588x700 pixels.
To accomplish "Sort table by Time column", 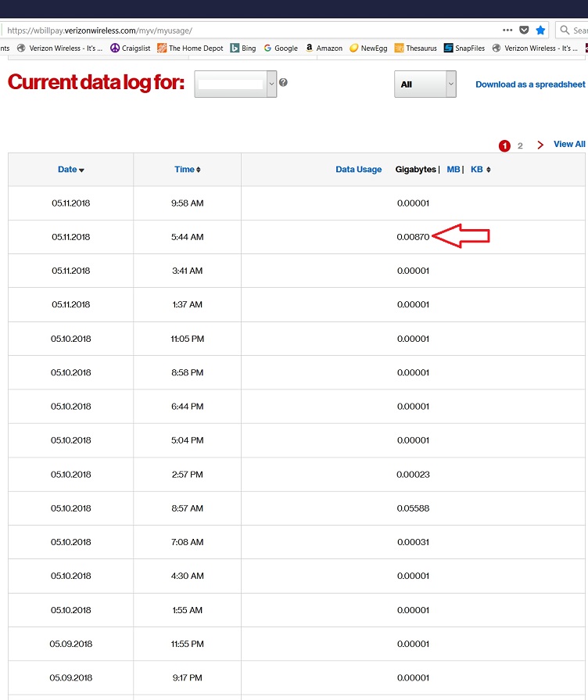I will click(x=188, y=170).
